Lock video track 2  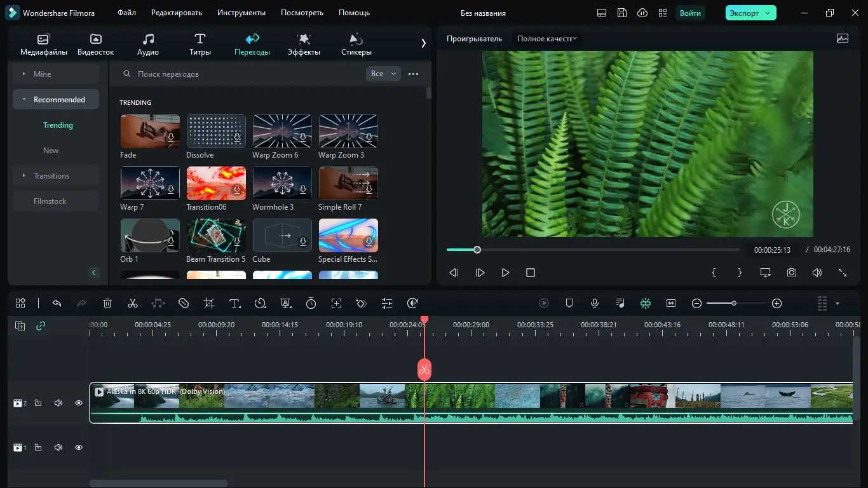(38, 403)
